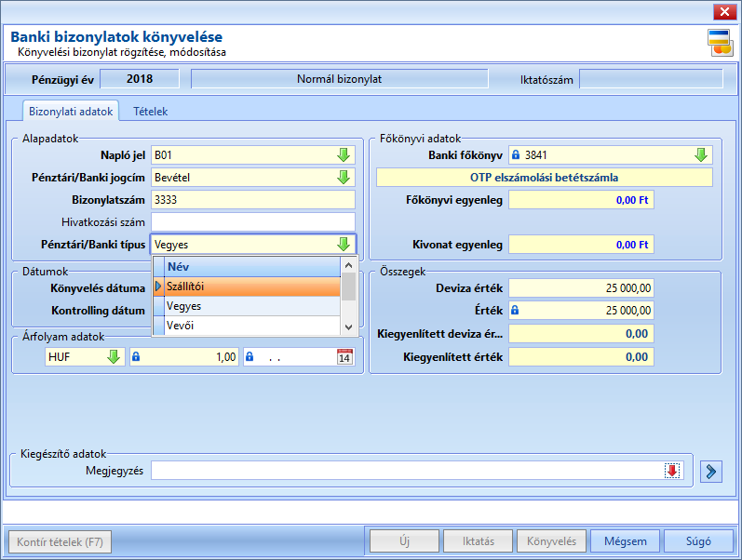Click the lock icon beside exchange rate 1,00
This screenshot has width=742, height=560.
[x=136, y=356]
